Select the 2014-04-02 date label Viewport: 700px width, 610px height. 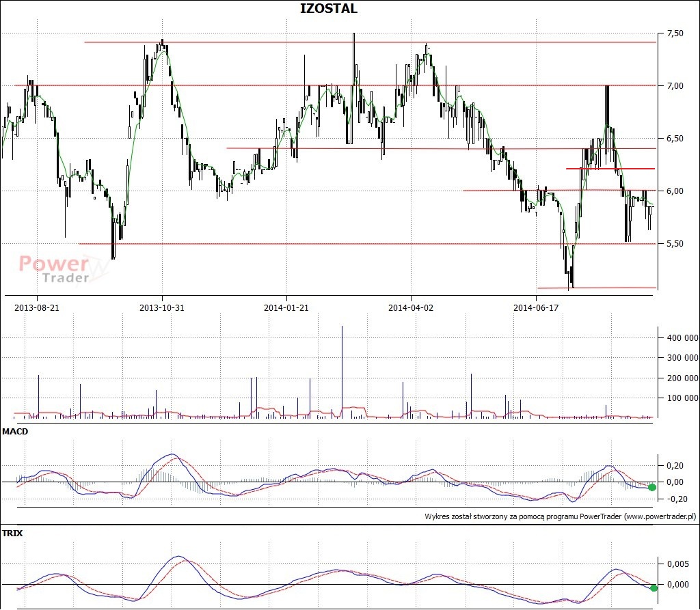(411, 308)
